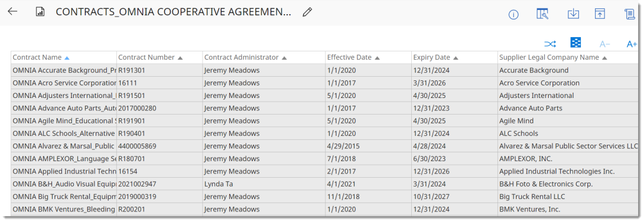The width and height of the screenshot is (644, 222).
Task: Edit report title with pencil icon
Action: (307, 12)
